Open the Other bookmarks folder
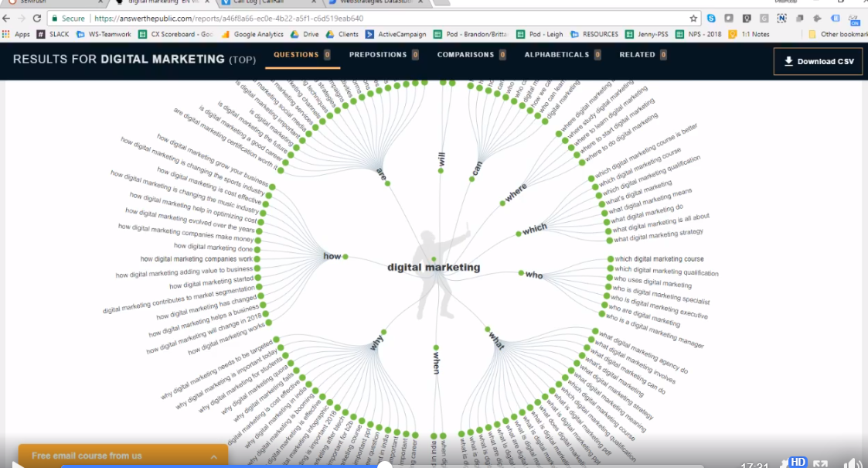Screen dimensions: 868x468 (838, 34)
